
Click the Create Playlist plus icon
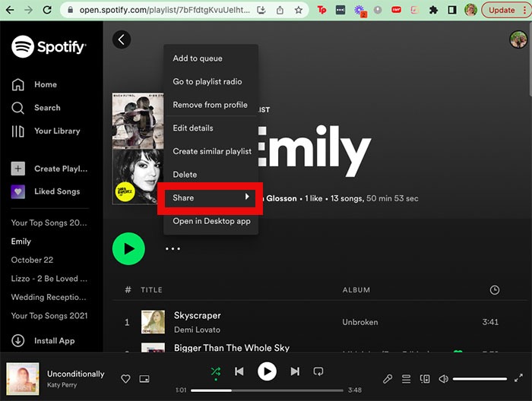pos(18,169)
